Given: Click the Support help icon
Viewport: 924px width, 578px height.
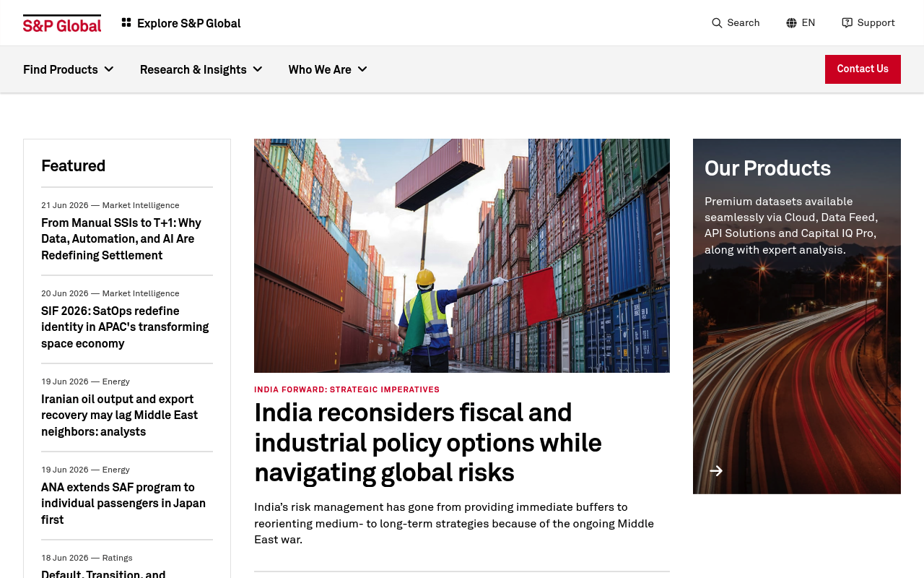Looking at the screenshot, I should (x=847, y=23).
